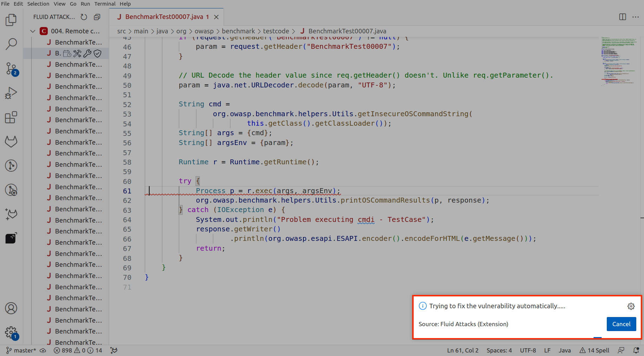Open the Edit menu

pos(18,4)
